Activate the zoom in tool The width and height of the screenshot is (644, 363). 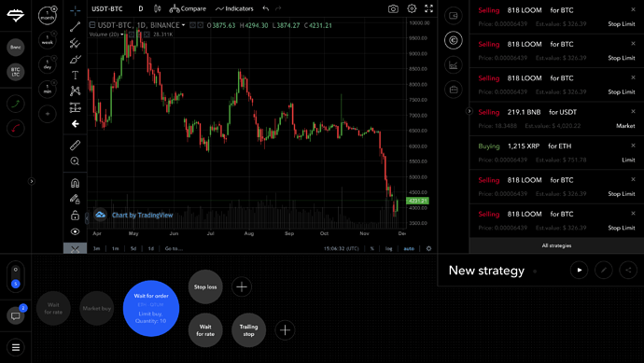pos(76,161)
